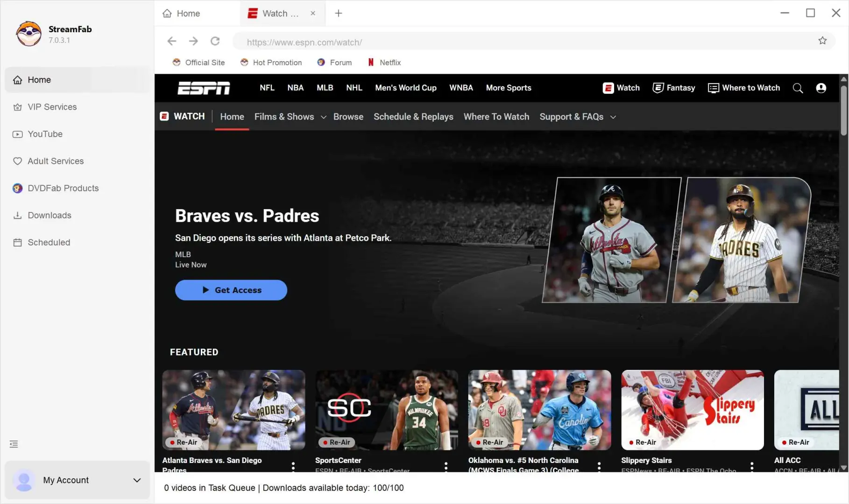Reload the page with refresh icon
The width and height of the screenshot is (849, 504).
(215, 41)
